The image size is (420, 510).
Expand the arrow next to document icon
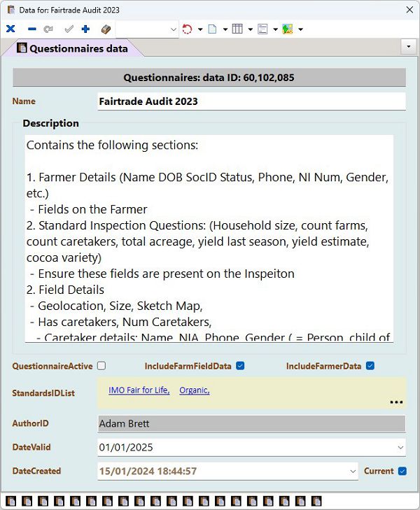point(225,29)
